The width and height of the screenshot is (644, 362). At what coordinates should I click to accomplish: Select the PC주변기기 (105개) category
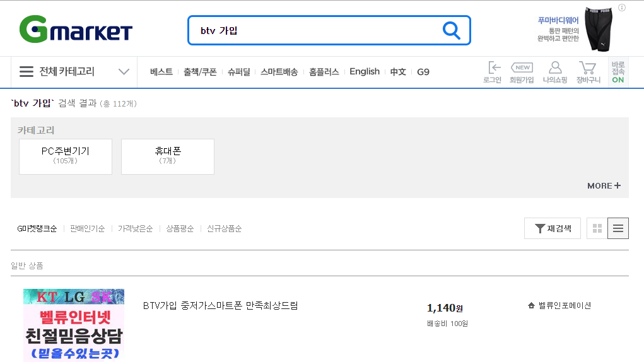pyautogui.click(x=66, y=156)
